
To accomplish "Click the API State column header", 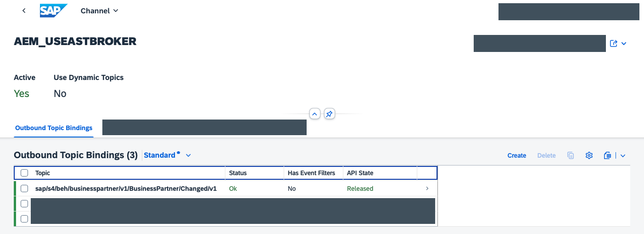I will [360, 173].
